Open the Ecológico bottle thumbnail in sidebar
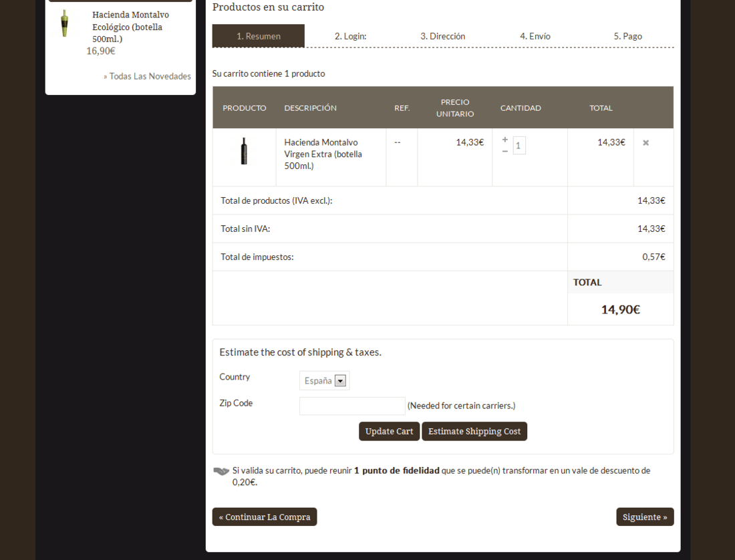Viewport: 735px width, 560px height. click(x=65, y=23)
